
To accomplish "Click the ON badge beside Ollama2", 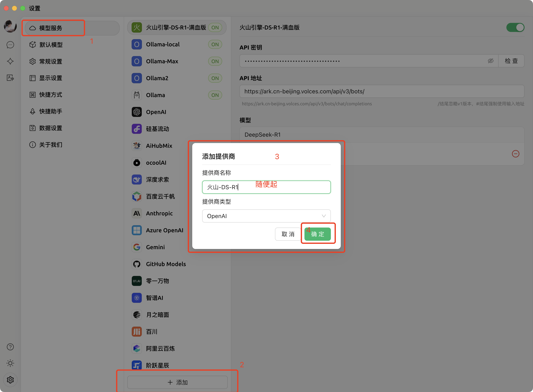I will [215, 78].
